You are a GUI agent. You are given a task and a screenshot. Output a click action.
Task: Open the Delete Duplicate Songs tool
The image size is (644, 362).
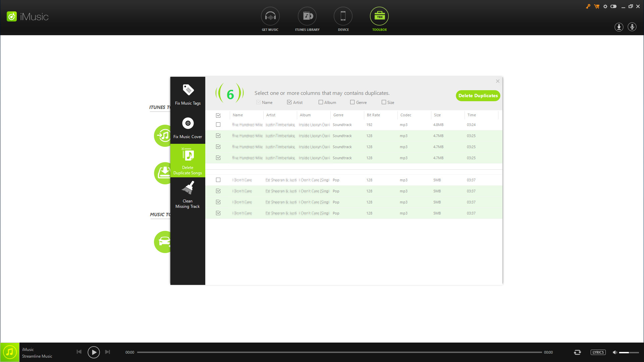187,161
